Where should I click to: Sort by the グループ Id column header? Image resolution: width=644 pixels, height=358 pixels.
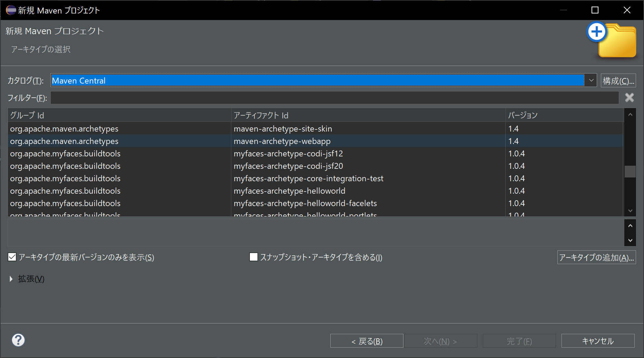pos(119,115)
